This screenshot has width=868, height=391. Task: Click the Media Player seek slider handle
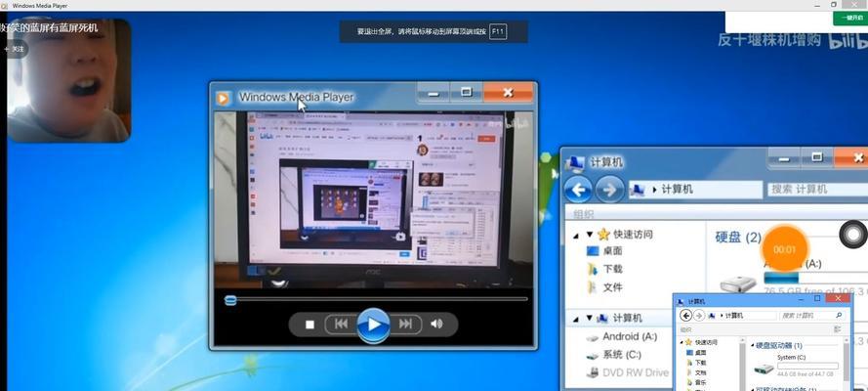[x=230, y=300]
